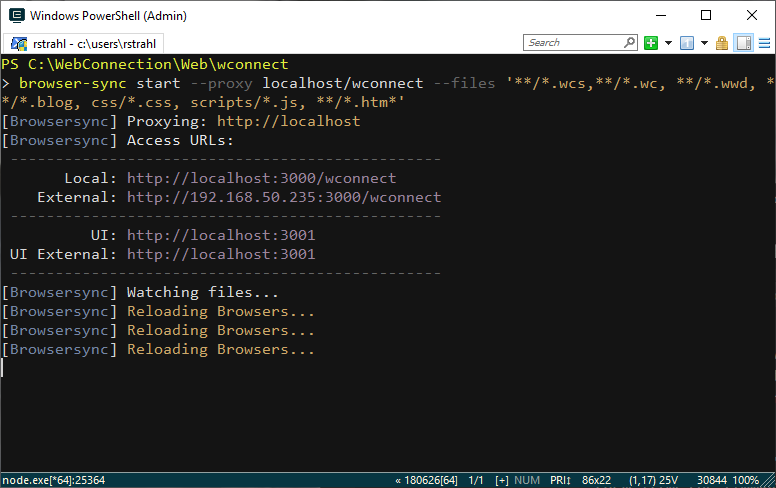Click the window resize grip corner
The height and width of the screenshot is (488, 776).
click(769, 481)
